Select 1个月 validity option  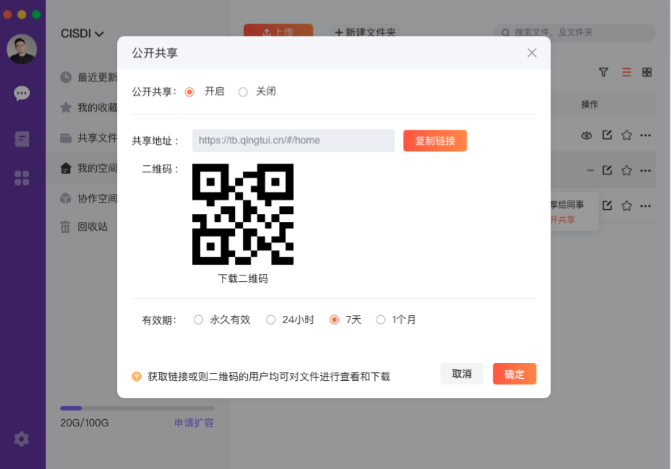point(380,320)
